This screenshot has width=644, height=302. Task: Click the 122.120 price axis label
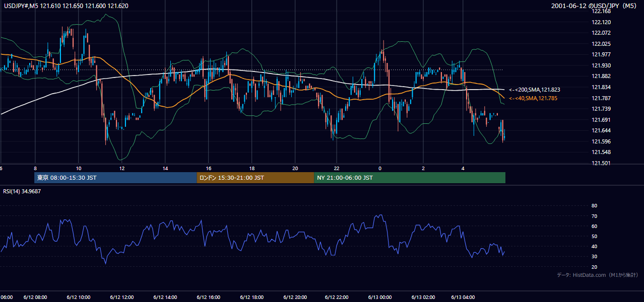click(x=601, y=22)
